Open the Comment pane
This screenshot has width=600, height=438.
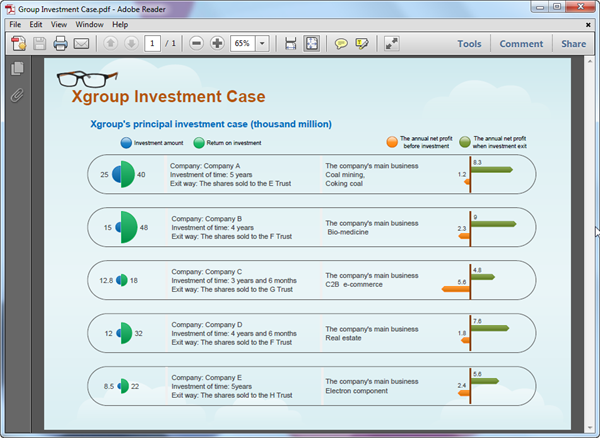(521, 44)
